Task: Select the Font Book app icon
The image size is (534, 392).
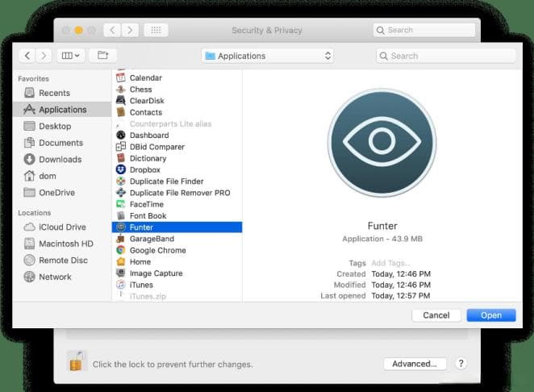Action: (121, 216)
